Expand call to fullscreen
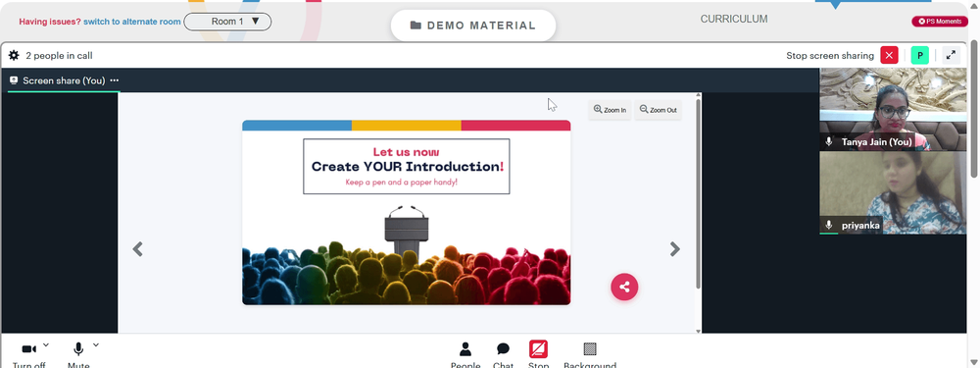The width and height of the screenshot is (980, 368). point(951,55)
